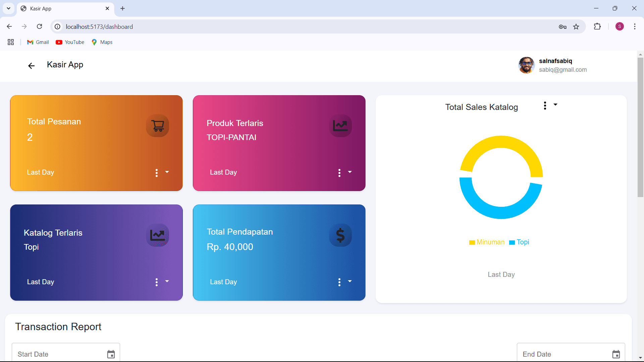The width and height of the screenshot is (644, 362).
Task: Click the back arrow beside the Kasir App title
Action: (x=31, y=66)
